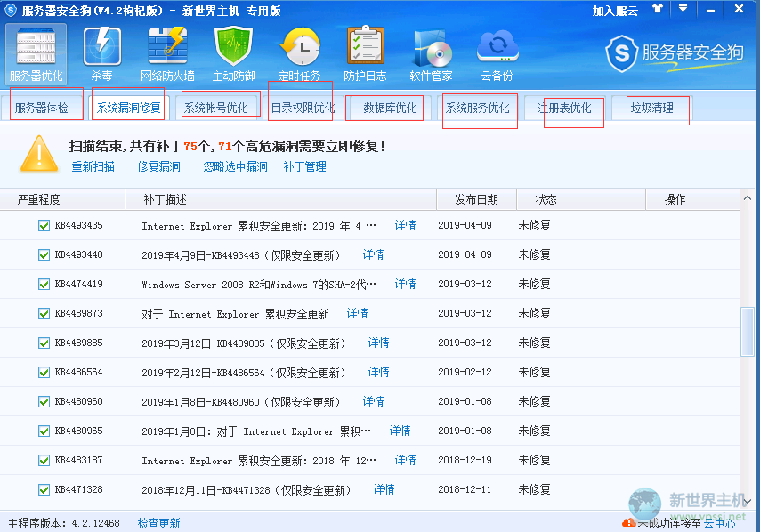The width and height of the screenshot is (760, 532).
Task: Select the 2018-12-19 release date cell
Action: (x=465, y=460)
